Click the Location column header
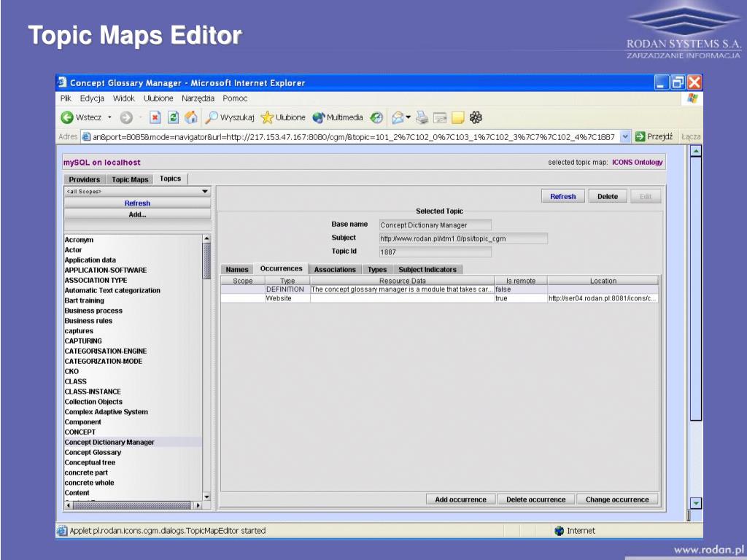The height and width of the screenshot is (560, 747). click(603, 281)
